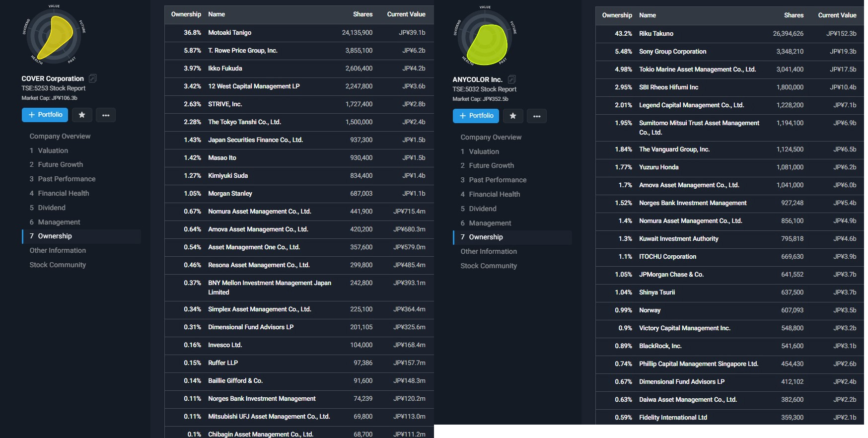Open Other Information in ANYCOLOR sidebar

pyautogui.click(x=489, y=251)
